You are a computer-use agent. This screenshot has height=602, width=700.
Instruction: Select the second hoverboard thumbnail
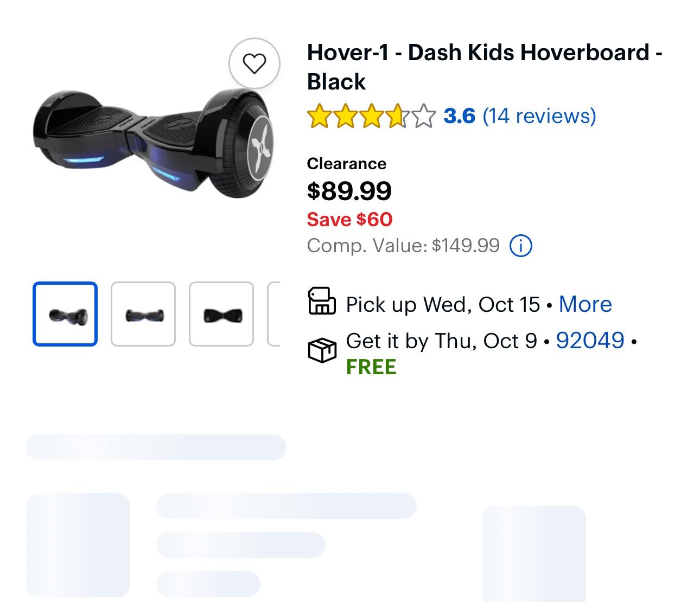pos(143,314)
